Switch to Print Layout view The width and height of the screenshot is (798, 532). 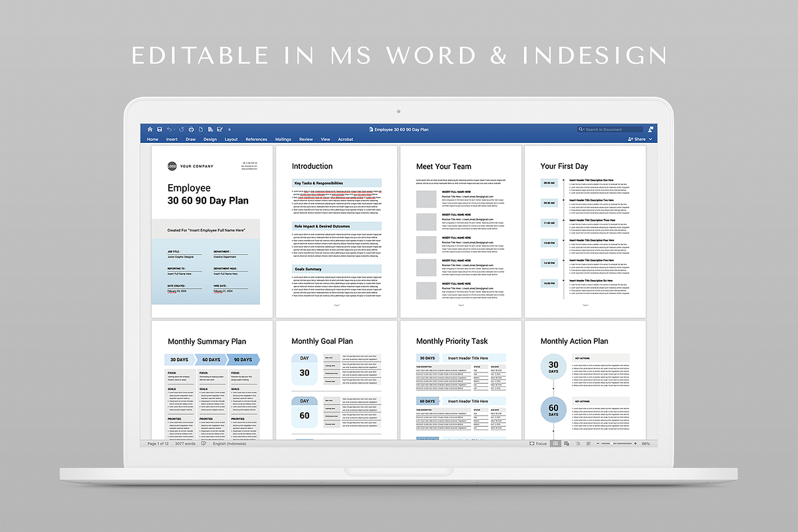coord(555,444)
